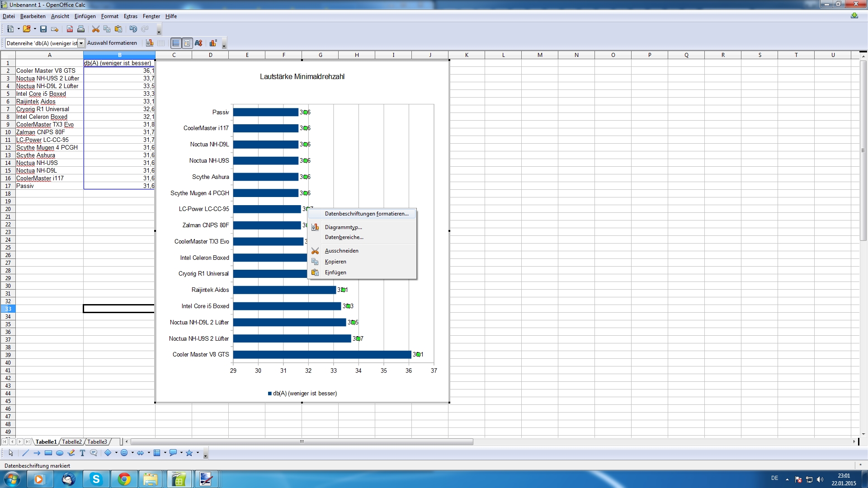Click the Open file folder icon

(x=27, y=29)
